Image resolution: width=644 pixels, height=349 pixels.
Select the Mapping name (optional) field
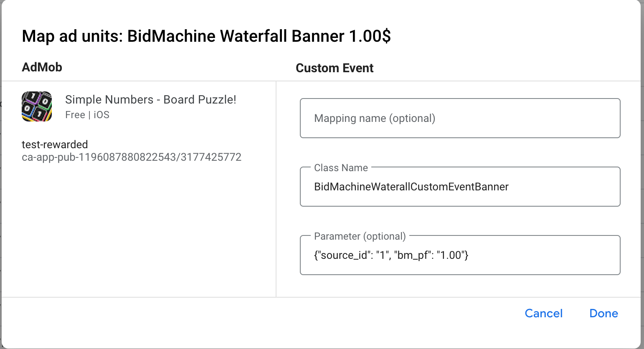tap(460, 118)
